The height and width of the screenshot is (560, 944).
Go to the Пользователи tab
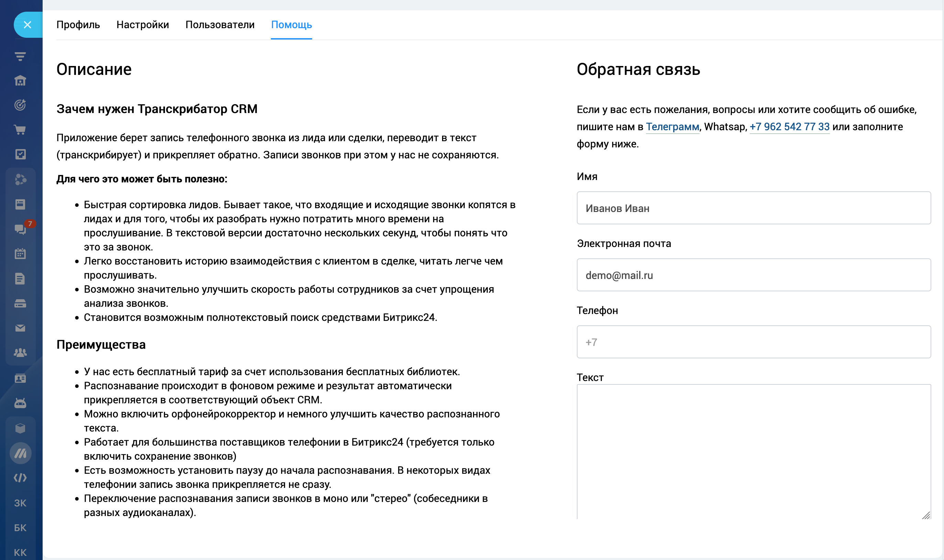tap(220, 25)
